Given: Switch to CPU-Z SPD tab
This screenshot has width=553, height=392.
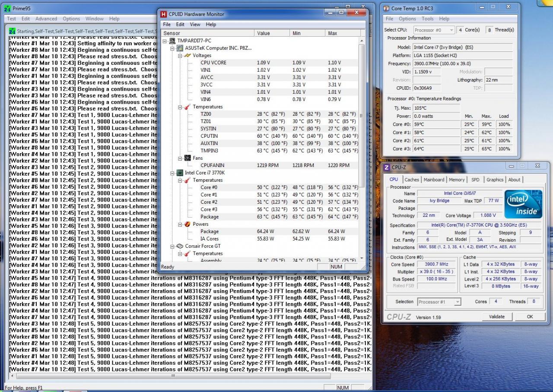Looking at the screenshot, I should (x=475, y=180).
